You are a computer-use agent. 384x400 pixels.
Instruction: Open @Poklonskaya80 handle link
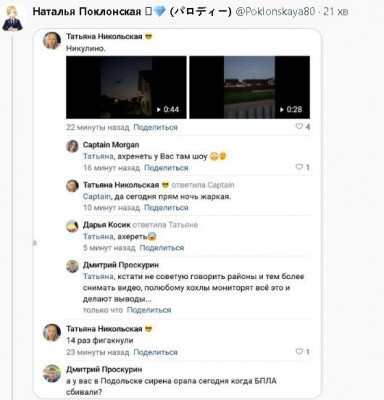point(275,12)
